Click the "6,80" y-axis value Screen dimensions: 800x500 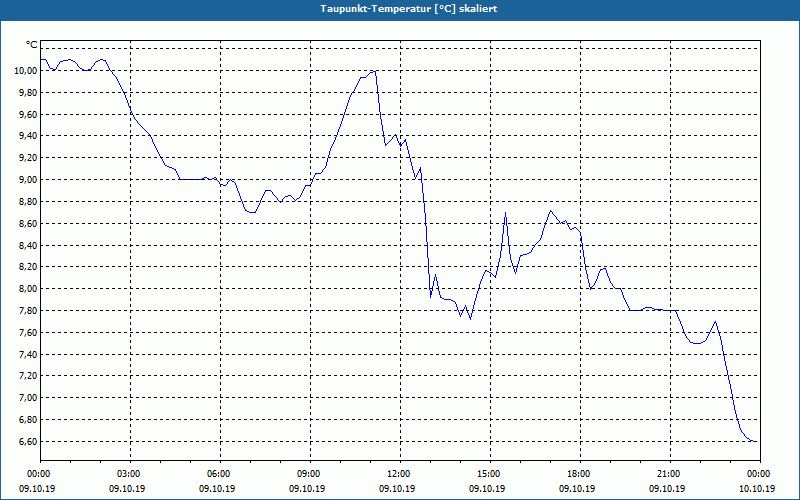pos(28,419)
